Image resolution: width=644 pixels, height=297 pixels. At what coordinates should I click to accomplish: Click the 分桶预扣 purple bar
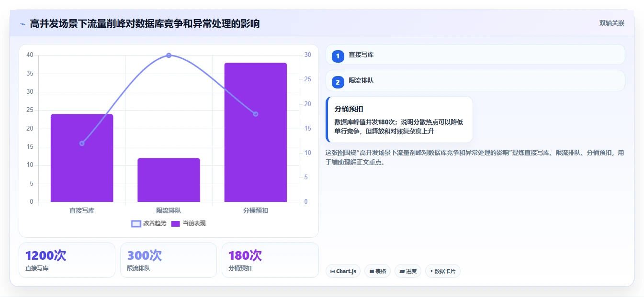(256, 132)
